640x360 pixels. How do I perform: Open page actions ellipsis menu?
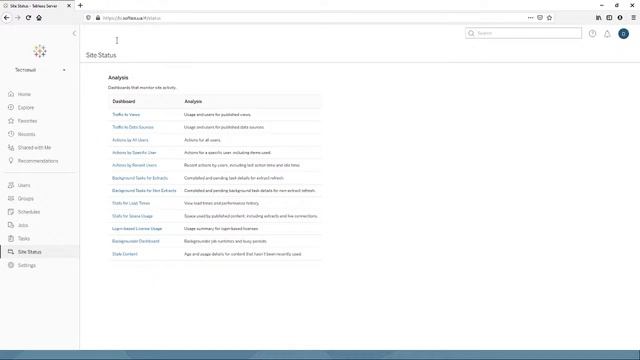coord(530,18)
